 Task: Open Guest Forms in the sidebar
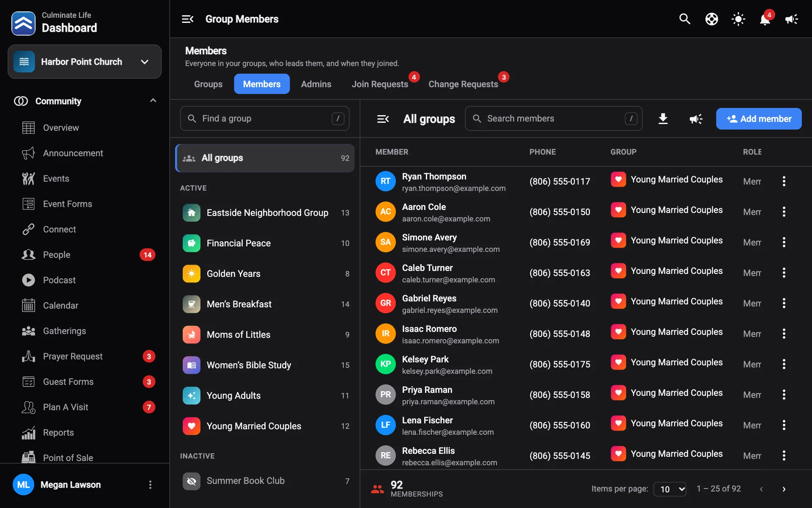pos(85,382)
